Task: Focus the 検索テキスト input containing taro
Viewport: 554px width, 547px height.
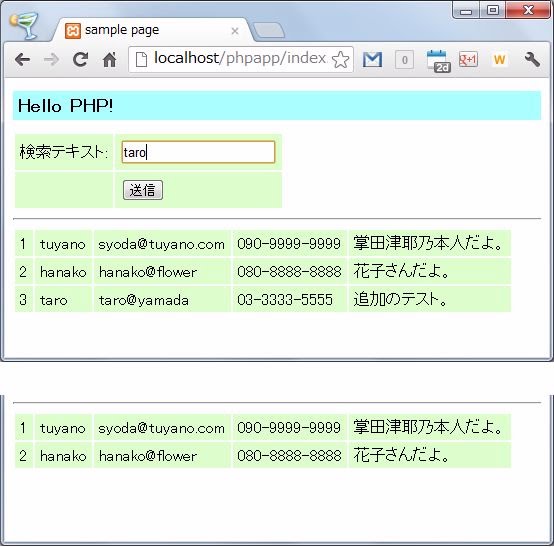Action: pos(198,152)
